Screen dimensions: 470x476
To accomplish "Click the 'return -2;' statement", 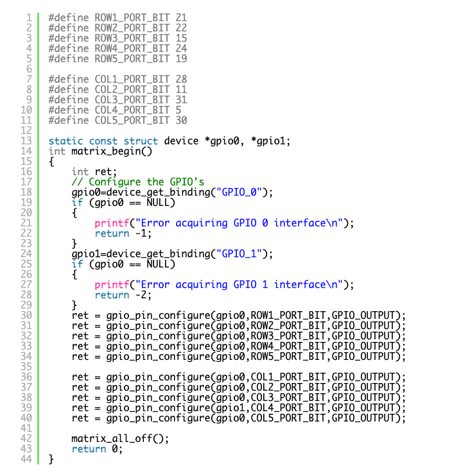I will pos(118,294).
